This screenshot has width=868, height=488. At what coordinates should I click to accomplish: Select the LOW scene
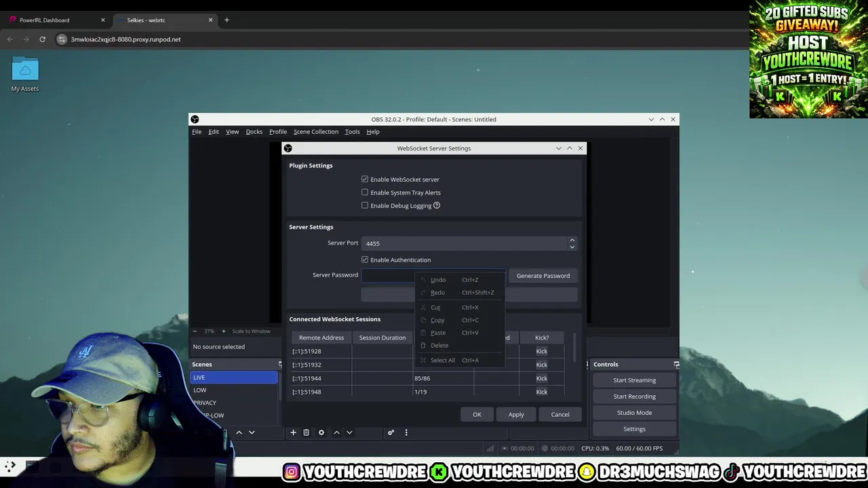point(234,390)
